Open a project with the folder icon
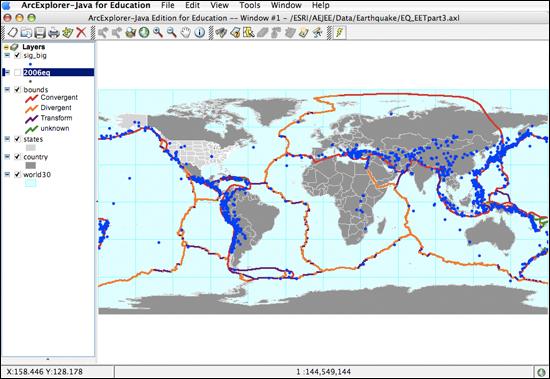This screenshot has width=550, height=379. [26, 33]
